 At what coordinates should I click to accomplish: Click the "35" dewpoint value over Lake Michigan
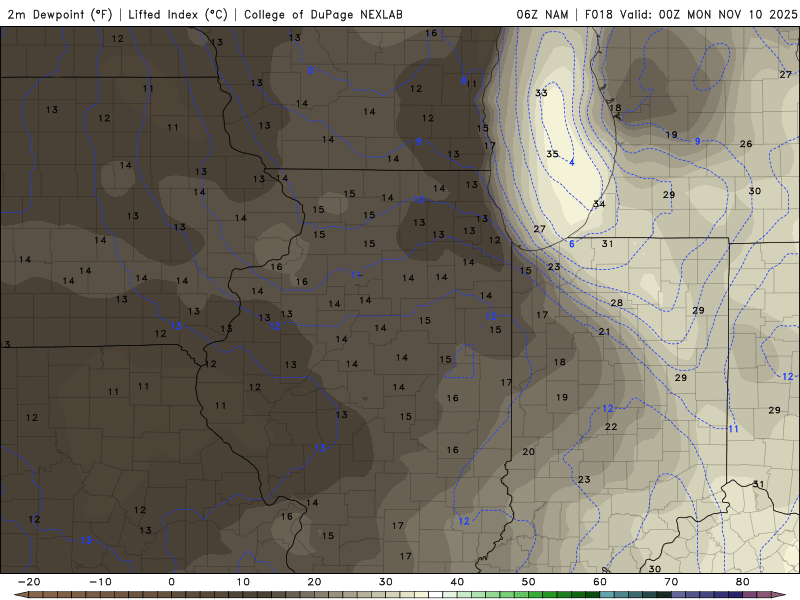[553, 154]
